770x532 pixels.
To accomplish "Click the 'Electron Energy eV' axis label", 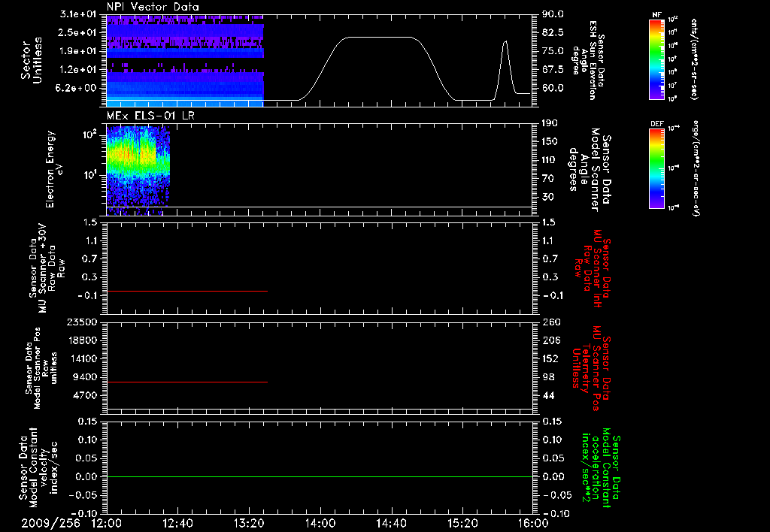I will (x=55, y=169).
